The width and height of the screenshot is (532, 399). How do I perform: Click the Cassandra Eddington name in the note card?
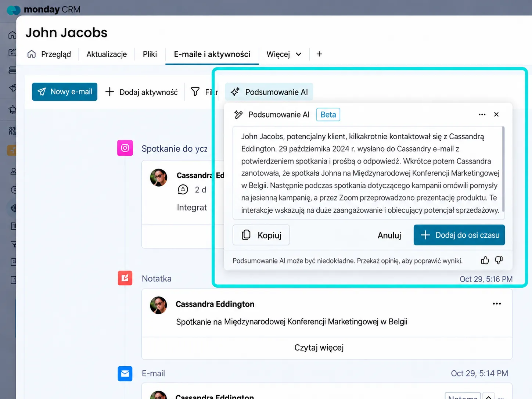click(x=215, y=304)
